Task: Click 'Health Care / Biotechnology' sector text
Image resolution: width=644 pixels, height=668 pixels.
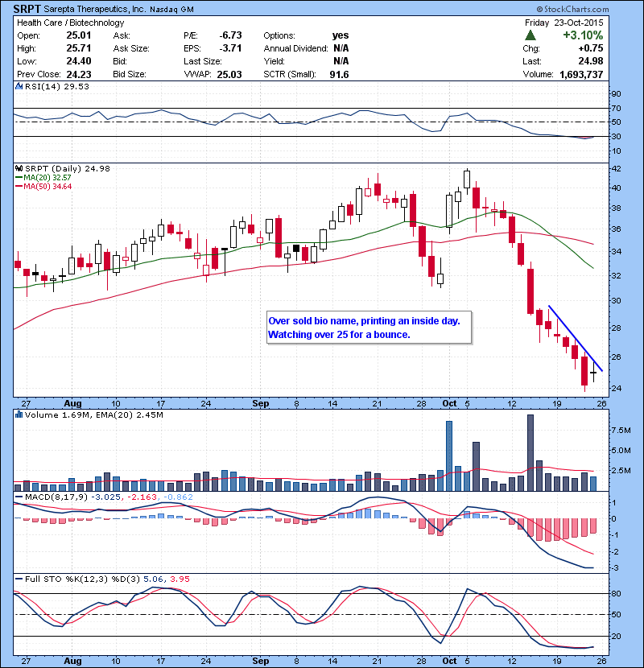Action: (70, 23)
